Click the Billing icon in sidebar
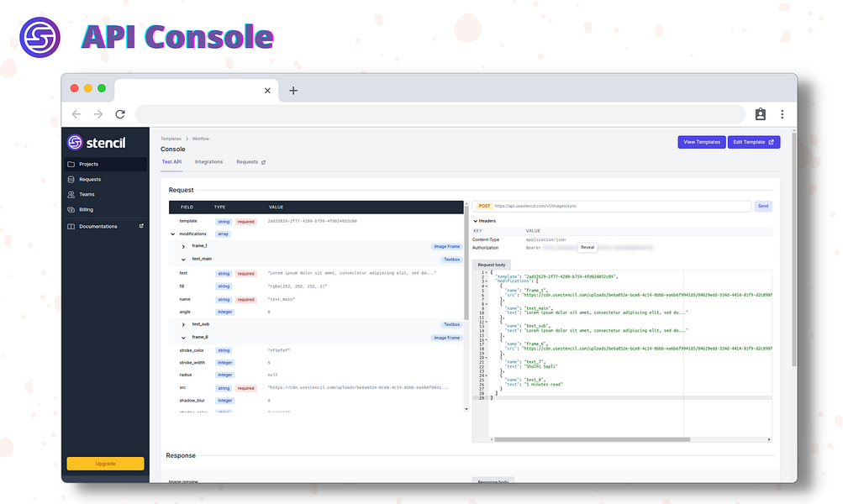Screen dimensions: 843x504 71,209
